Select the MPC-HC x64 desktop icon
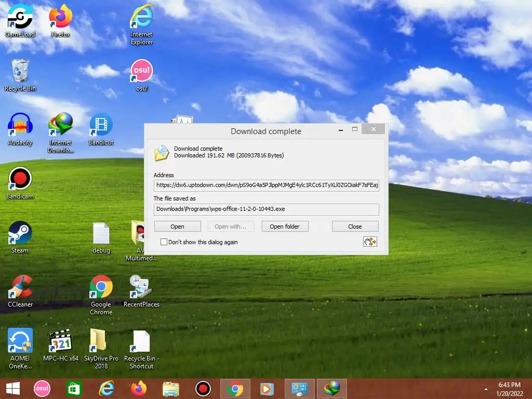 pyautogui.click(x=61, y=345)
